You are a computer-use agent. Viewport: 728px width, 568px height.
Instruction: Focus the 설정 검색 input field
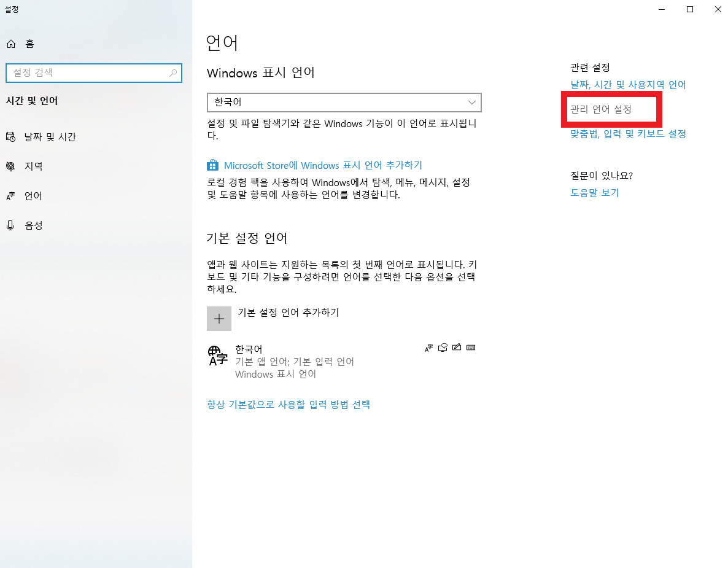point(94,73)
